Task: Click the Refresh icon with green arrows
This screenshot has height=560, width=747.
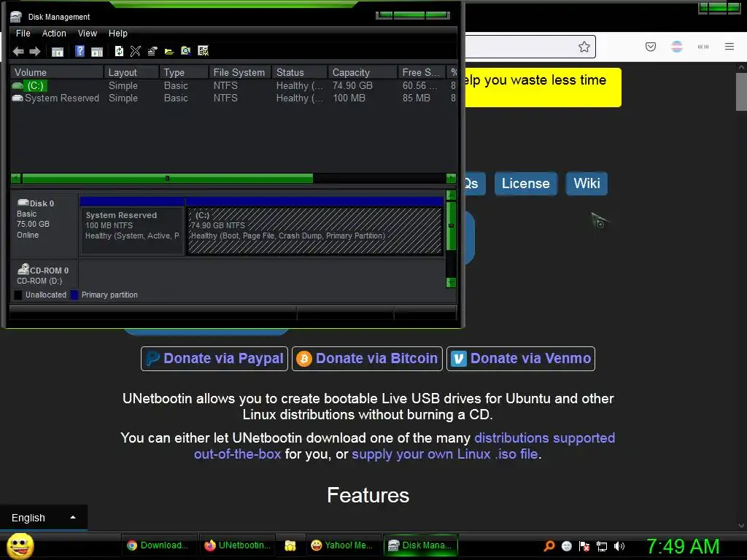Action: [119, 51]
